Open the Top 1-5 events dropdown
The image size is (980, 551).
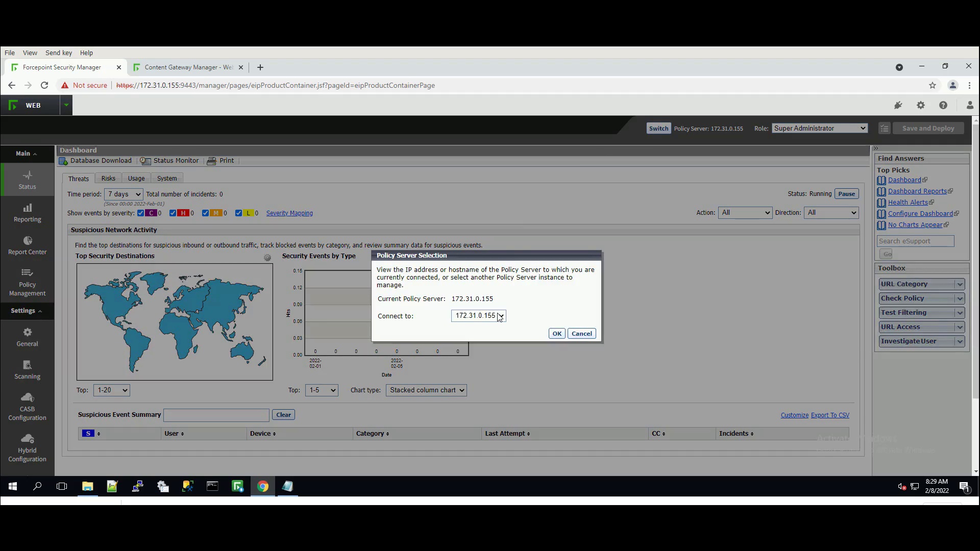pos(322,390)
